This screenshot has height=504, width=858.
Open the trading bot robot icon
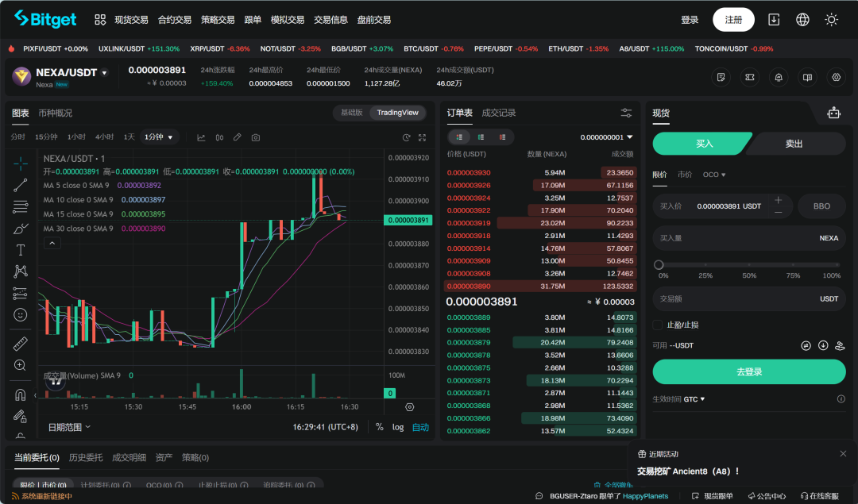tap(834, 113)
